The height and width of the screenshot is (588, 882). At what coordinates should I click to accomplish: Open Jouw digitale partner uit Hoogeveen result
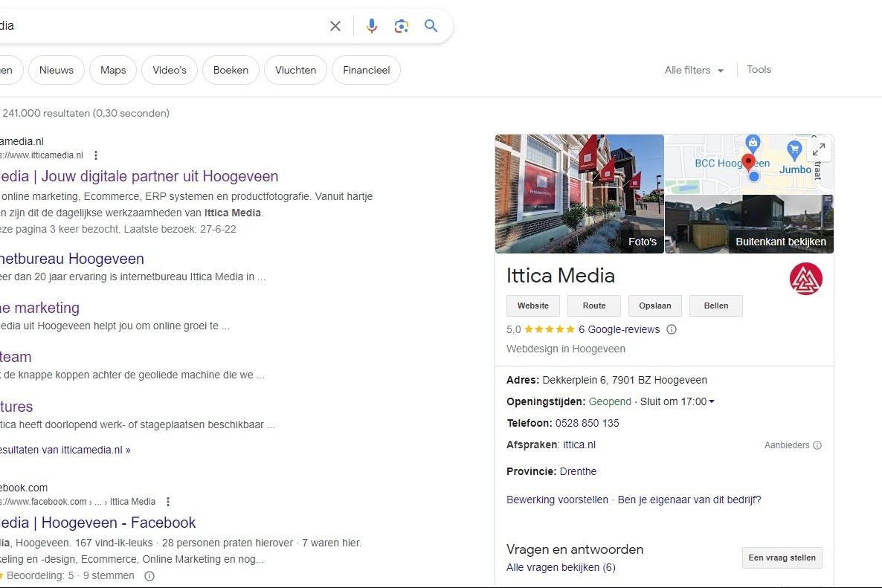pyautogui.click(x=139, y=176)
